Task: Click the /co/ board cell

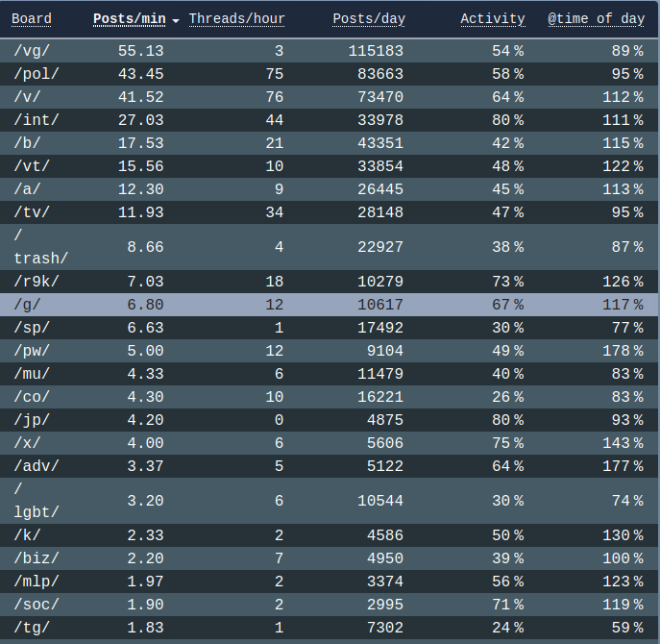Action: point(32,397)
